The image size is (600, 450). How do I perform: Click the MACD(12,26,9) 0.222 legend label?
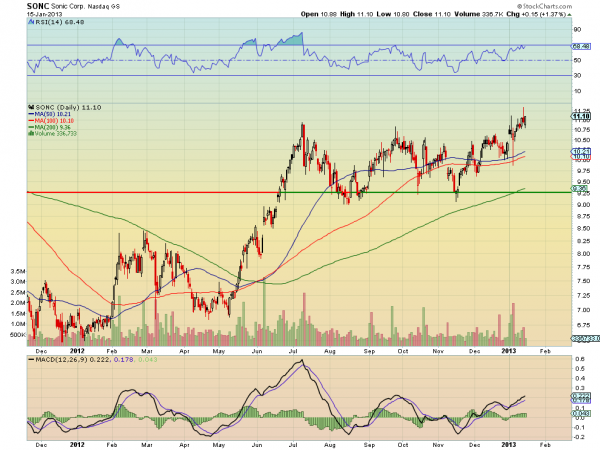coord(73,360)
